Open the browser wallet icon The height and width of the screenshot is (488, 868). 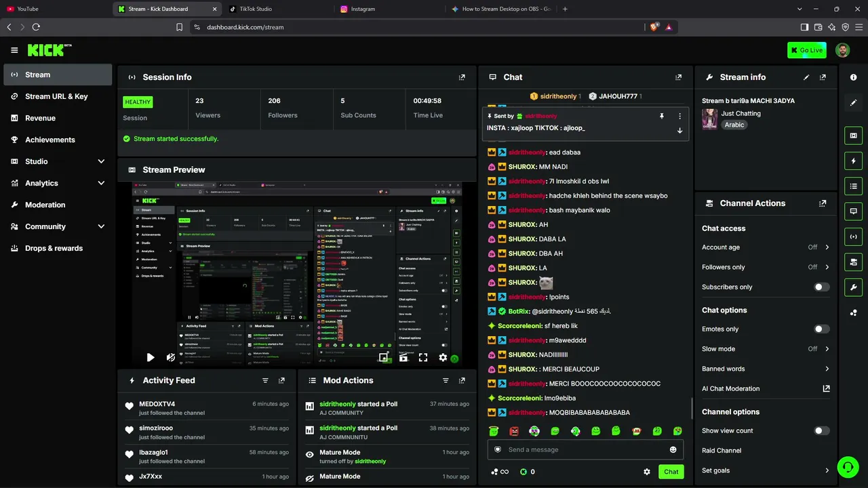click(818, 27)
